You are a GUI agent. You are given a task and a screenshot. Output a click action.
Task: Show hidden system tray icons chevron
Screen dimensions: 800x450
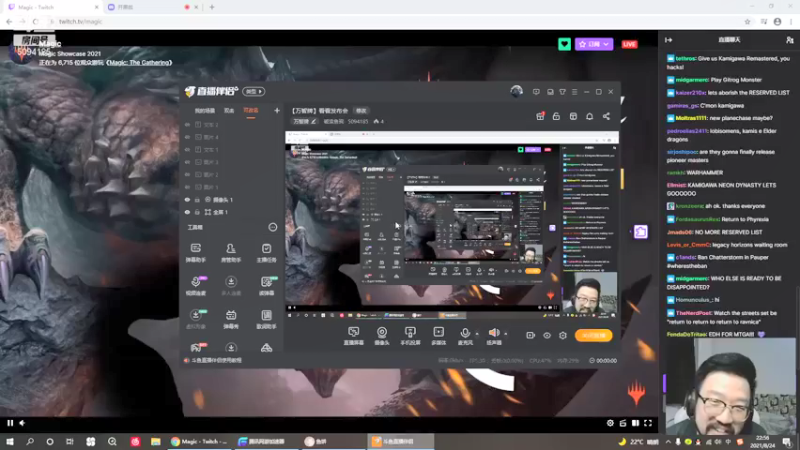coord(668,442)
